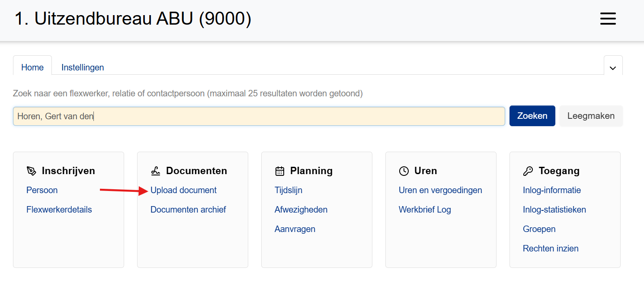Click the Zoeken button

click(x=532, y=116)
